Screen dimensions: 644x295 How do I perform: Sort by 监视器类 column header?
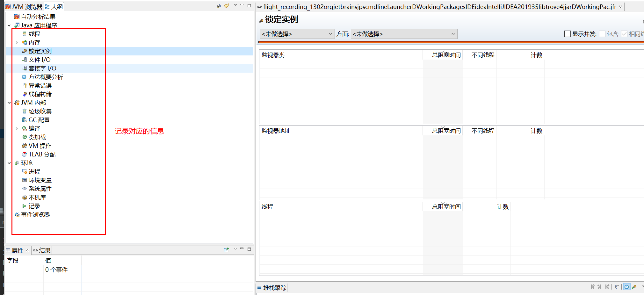(x=341, y=55)
